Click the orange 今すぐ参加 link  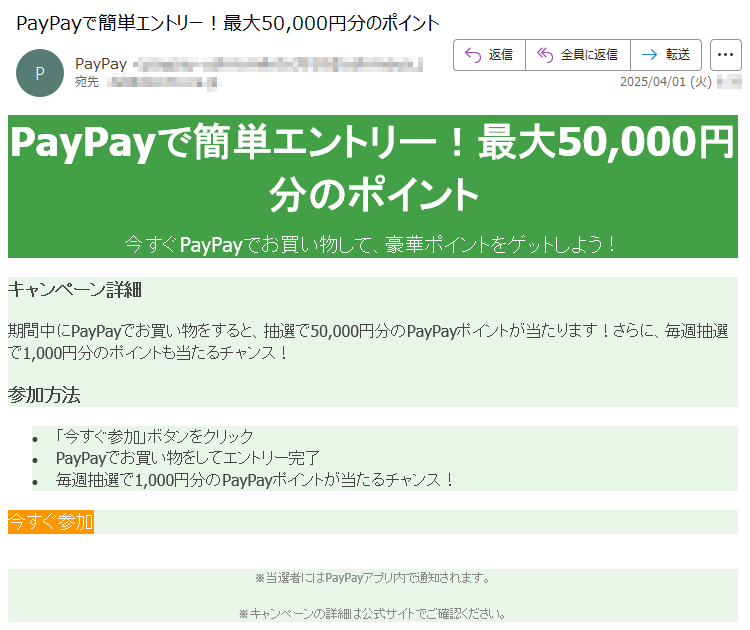tap(51, 521)
